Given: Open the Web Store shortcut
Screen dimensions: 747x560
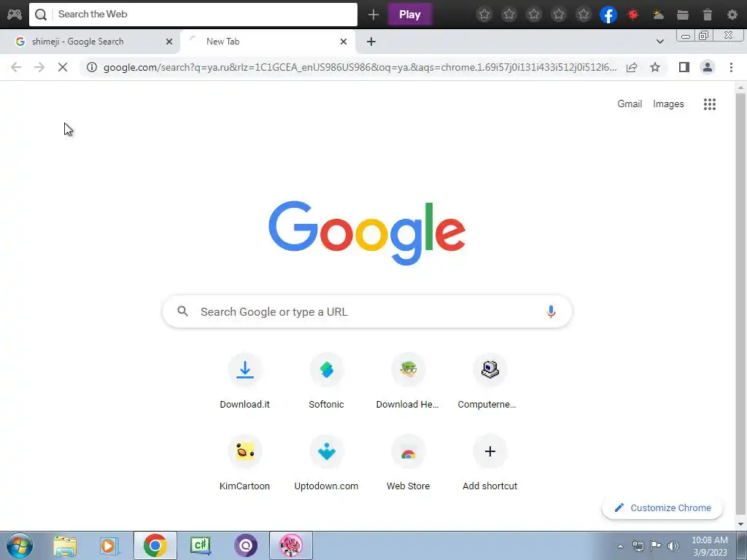Looking at the screenshot, I should click(408, 463).
